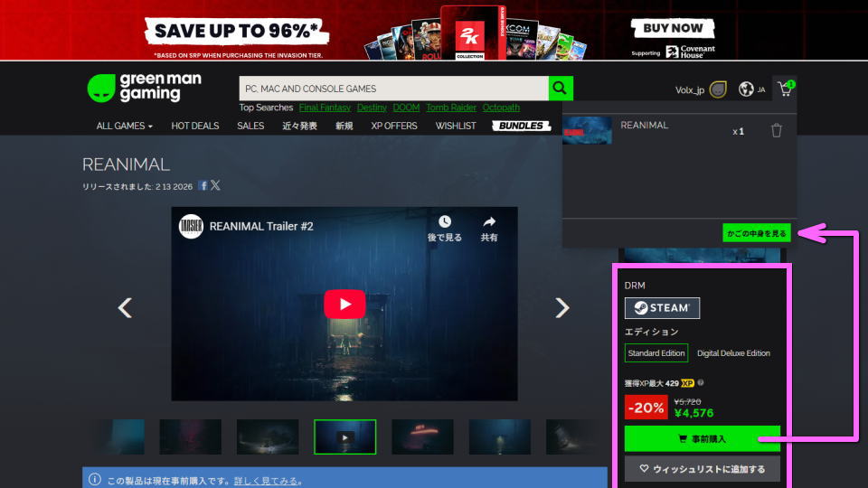Play the REANIMAL Trailer #2 video
The image size is (868, 488).
[344, 304]
